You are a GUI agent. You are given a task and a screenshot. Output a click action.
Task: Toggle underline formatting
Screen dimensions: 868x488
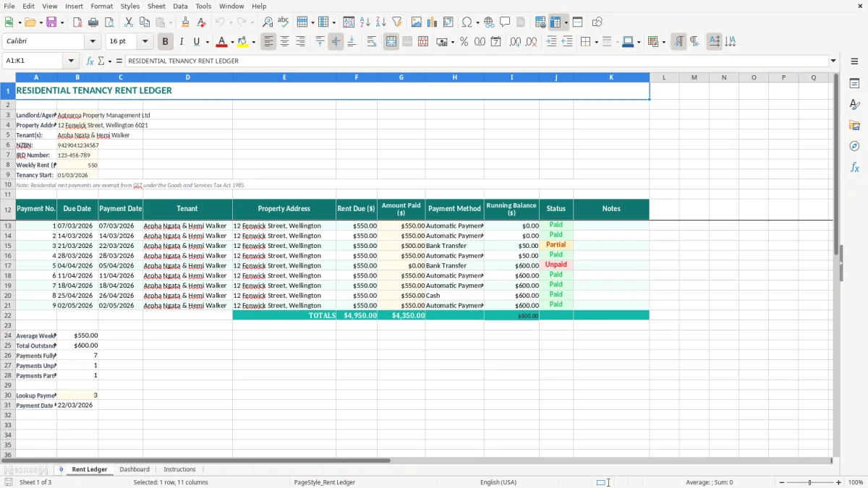point(197,42)
